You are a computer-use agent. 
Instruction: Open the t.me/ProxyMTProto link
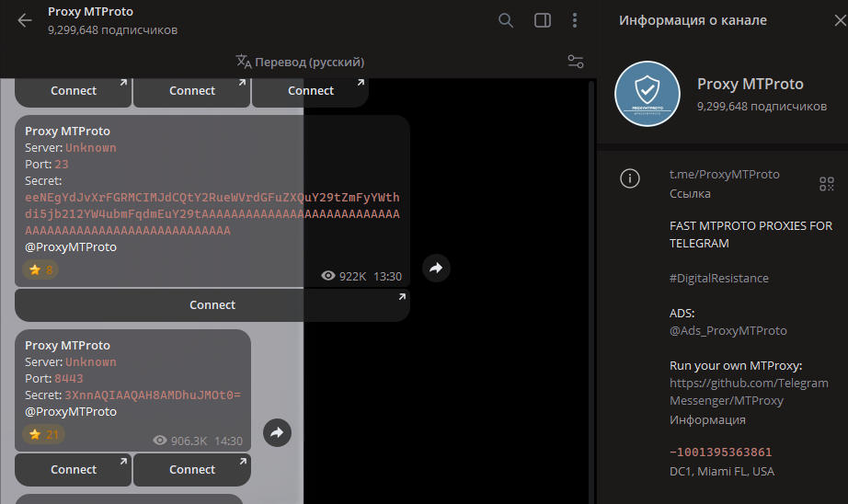pyautogui.click(x=724, y=174)
